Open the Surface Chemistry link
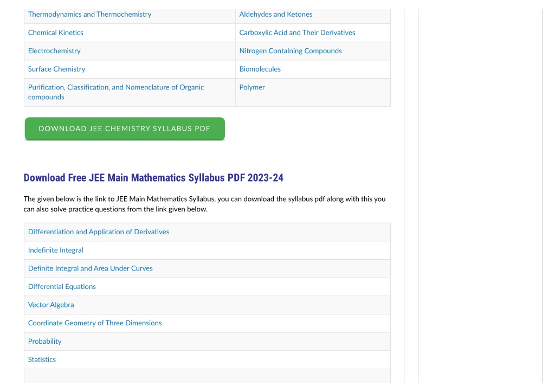This screenshot has height=392, width=555. [56, 69]
